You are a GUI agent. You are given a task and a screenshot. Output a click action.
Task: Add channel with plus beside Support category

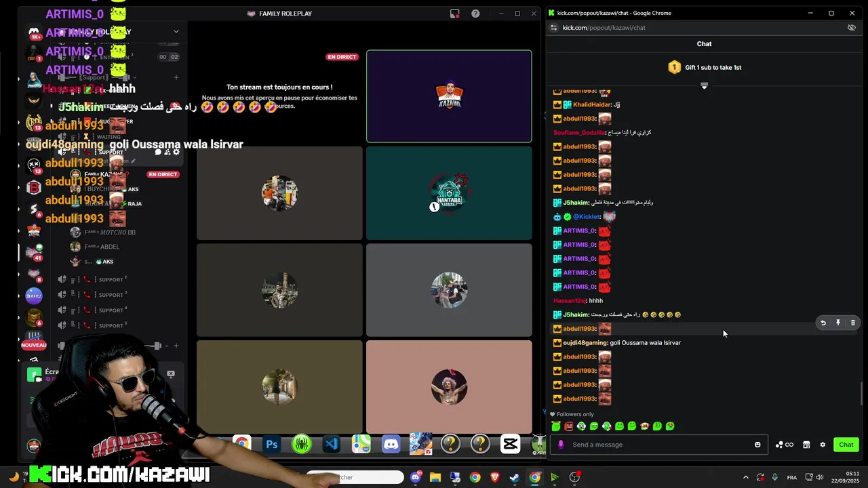point(176,77)
